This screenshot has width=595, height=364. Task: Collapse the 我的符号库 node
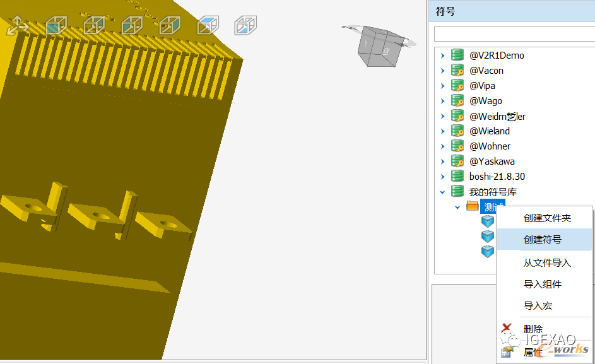coord(442,192)
